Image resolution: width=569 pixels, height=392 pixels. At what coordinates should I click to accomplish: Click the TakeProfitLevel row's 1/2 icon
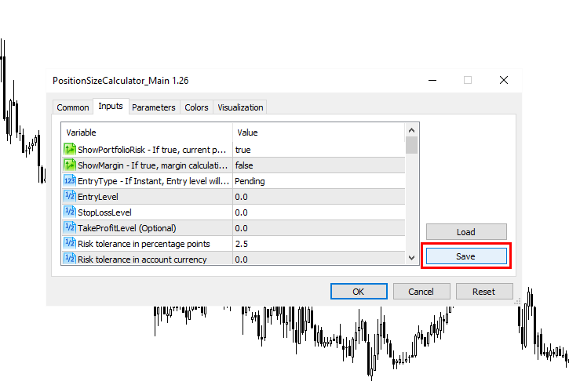click(x=69, y=227)
